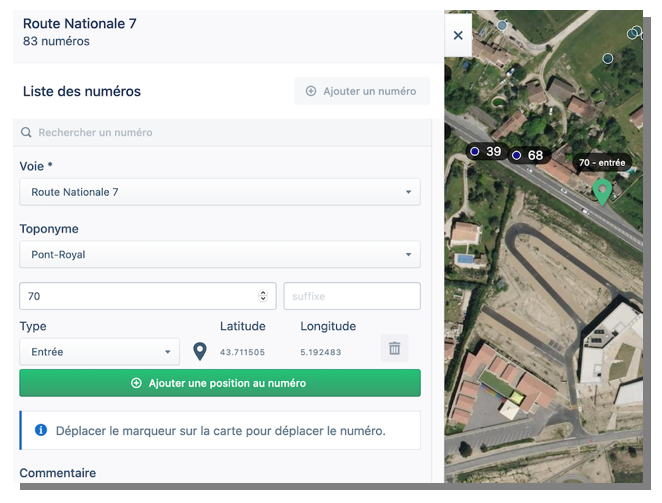Click the '70 - entrée' map label
The width and height of the screenshot is (662, 503).
602,162
